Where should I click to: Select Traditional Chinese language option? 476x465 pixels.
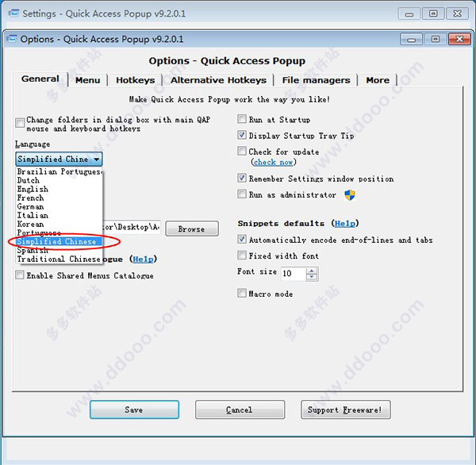pyautogui.click(x=59, y=259)
